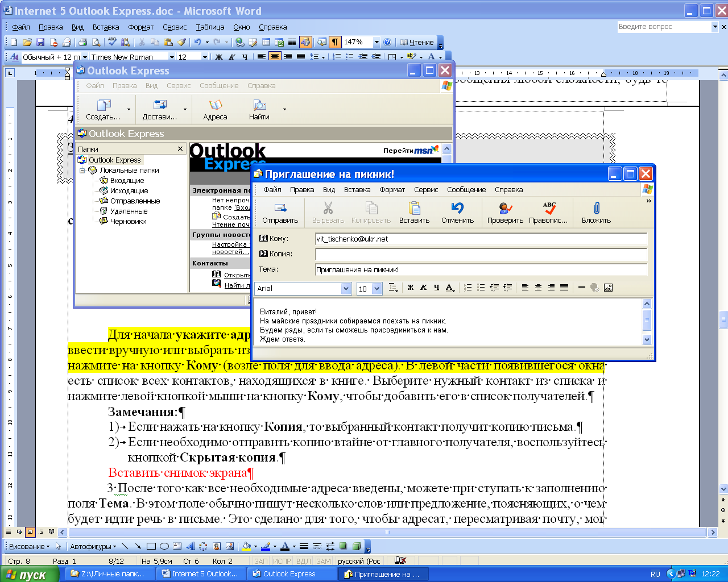Click Перейти msn link in Outlook Express

click(411, 150)
